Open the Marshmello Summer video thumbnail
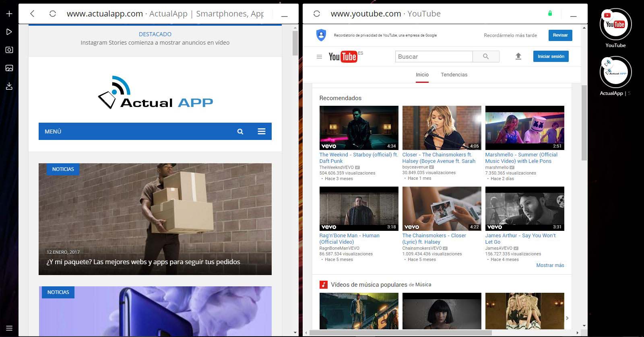The width and height of the screenshot is (644, 337). click(x=525, y=128)
